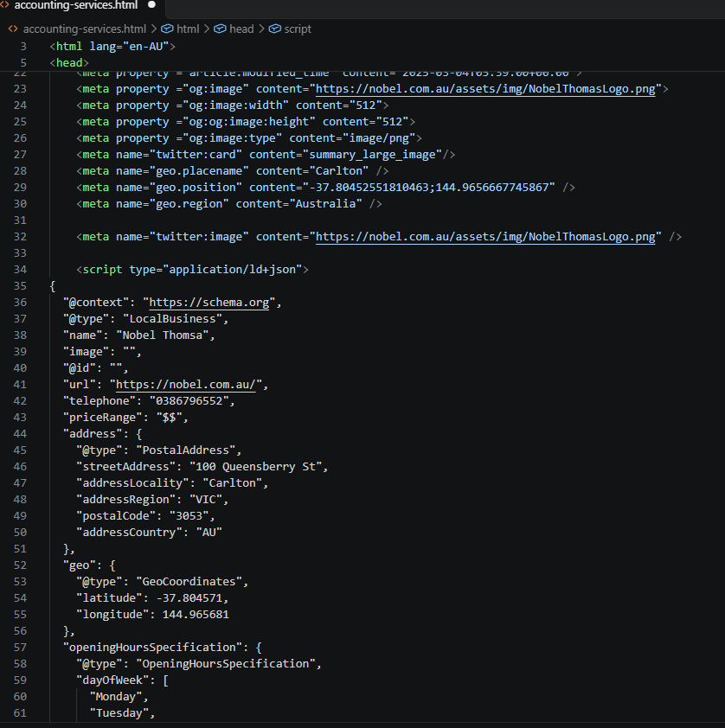Open accounting-services.html breadcrumb item
The width and height of the screenshot is (725, 728).
click(85, 29)
